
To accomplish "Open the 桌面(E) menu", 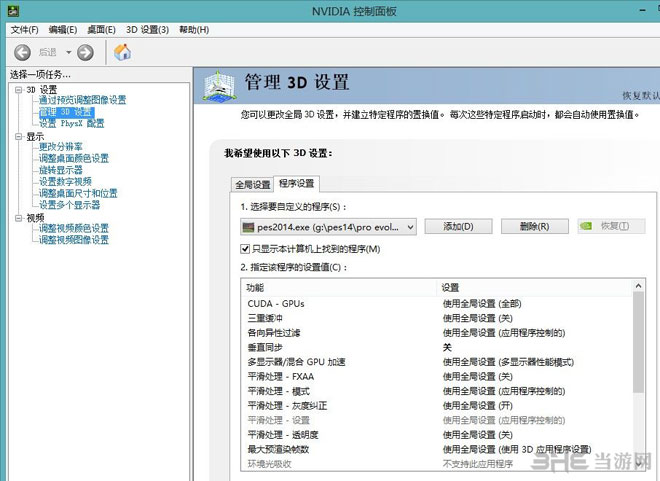I will coord(101,29).
